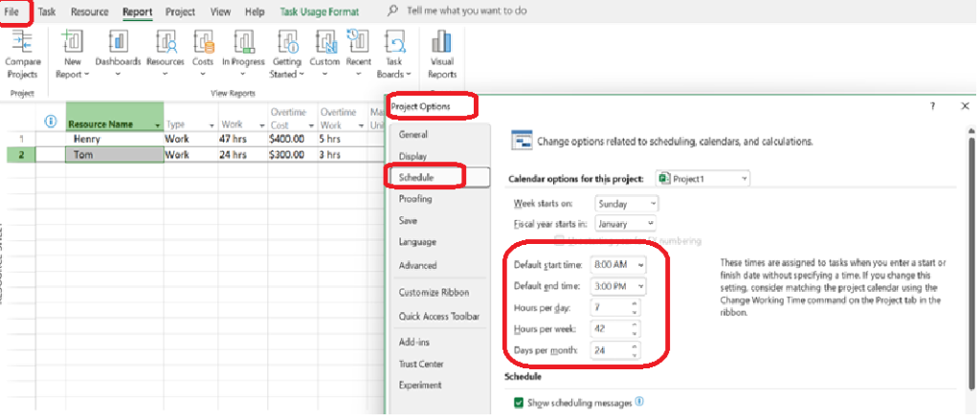Close the Project Options dialog
This screenshot has height=420, width=980.
pyautogui.click(x=965, y=106)
